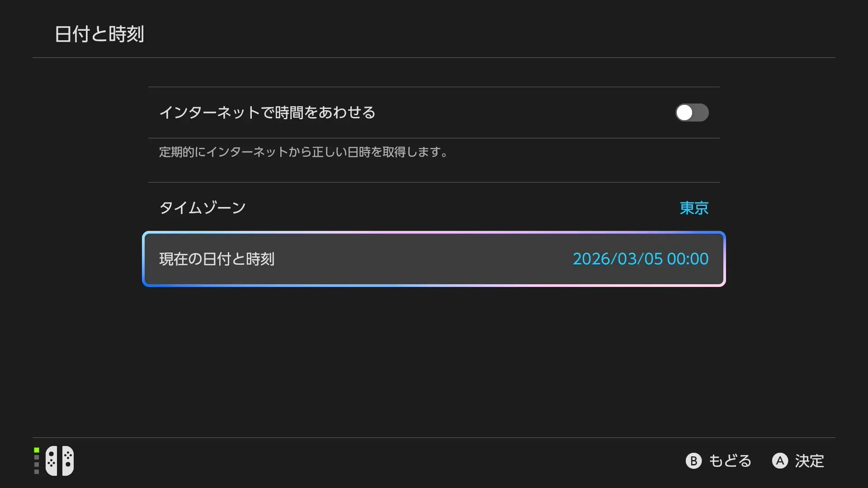Image resolution: width=868 pixels, height=488 pixels.
Task: Edit the 2026/03/05 date value
Action: point(618,259)
